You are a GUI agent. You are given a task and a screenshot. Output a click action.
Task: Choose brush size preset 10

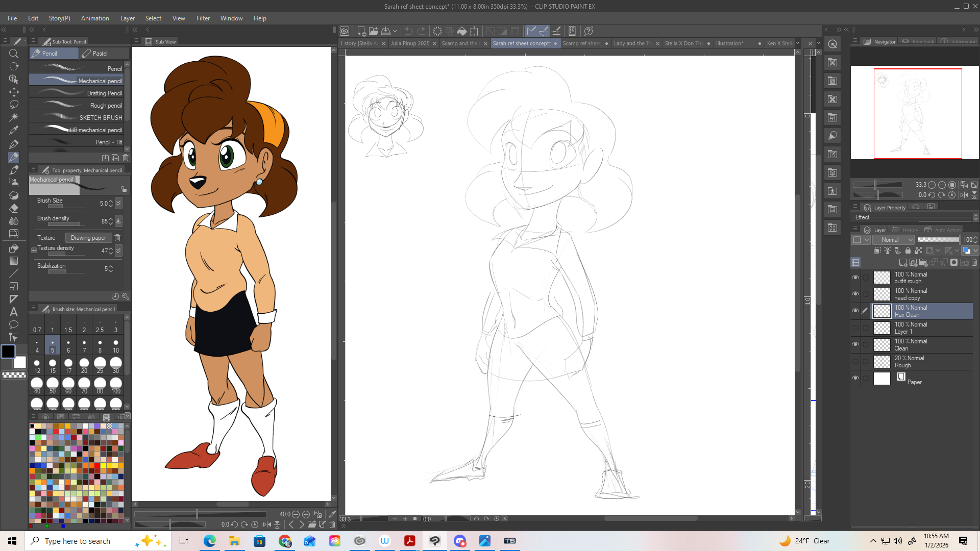pyautogui.click(x=116, y=346)
